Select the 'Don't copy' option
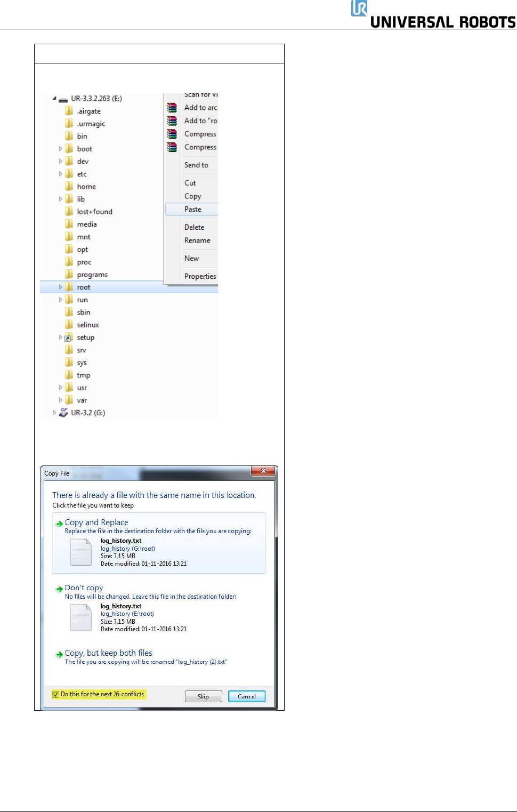 [159, 608]
